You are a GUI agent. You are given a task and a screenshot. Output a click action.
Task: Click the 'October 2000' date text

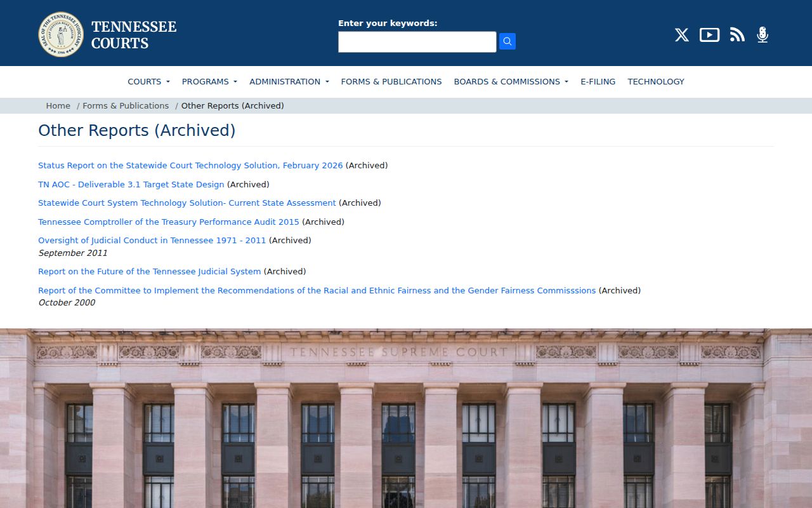(x=67, y=303)
